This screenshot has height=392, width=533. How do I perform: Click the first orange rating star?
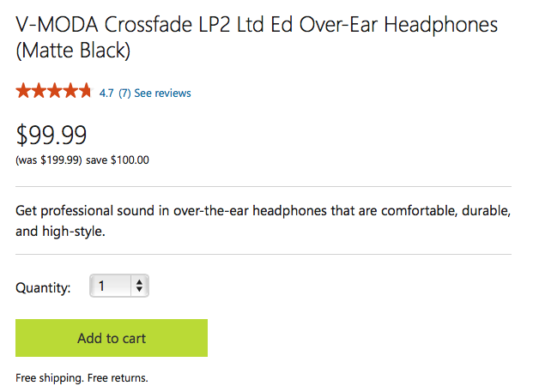[x=23, y=91]
